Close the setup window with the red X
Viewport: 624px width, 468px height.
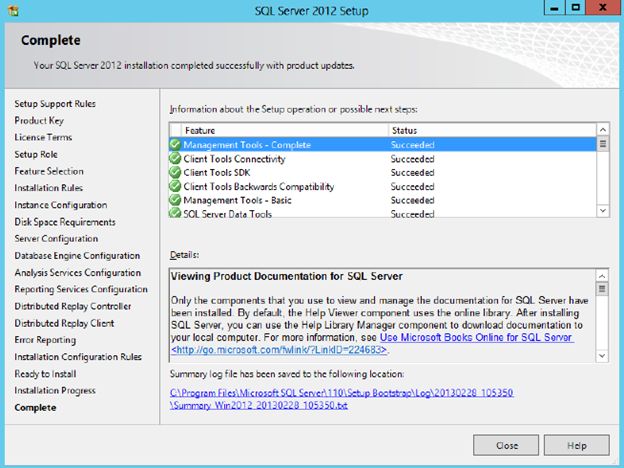coord(603,8)
